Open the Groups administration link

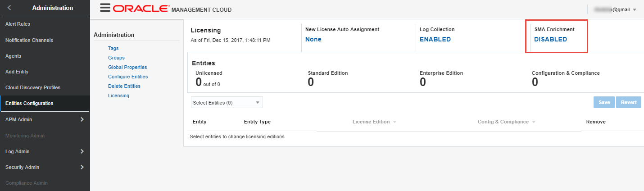(116, 58)
